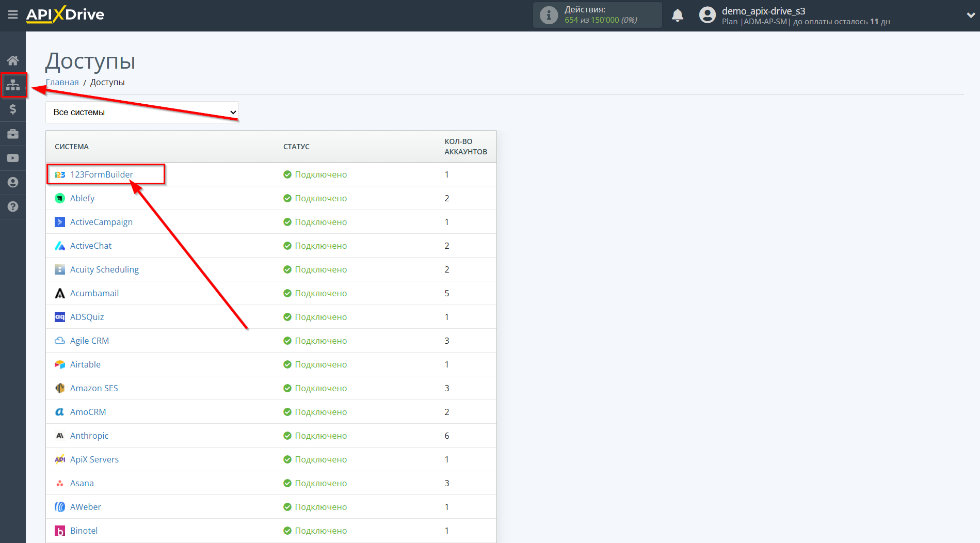Open AmoCRM system link
The image size is (980, 543).
pos(88,412)
